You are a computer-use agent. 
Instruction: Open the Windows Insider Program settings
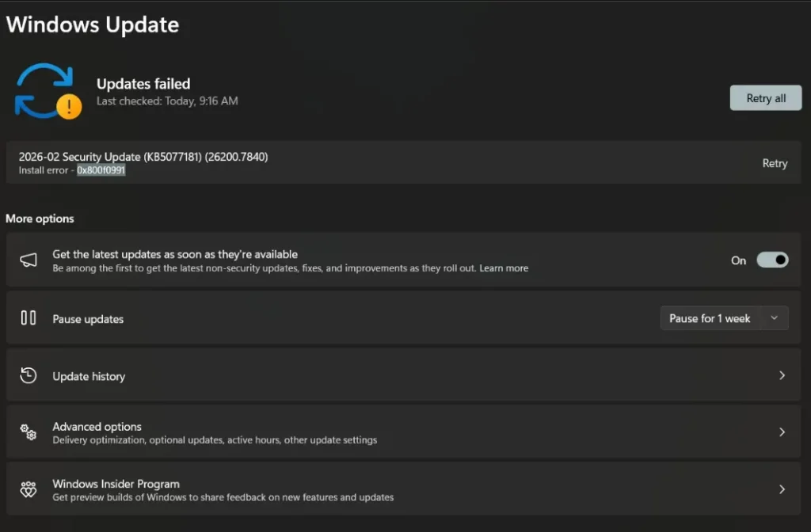pyautogui.click(x=116, y=483)
